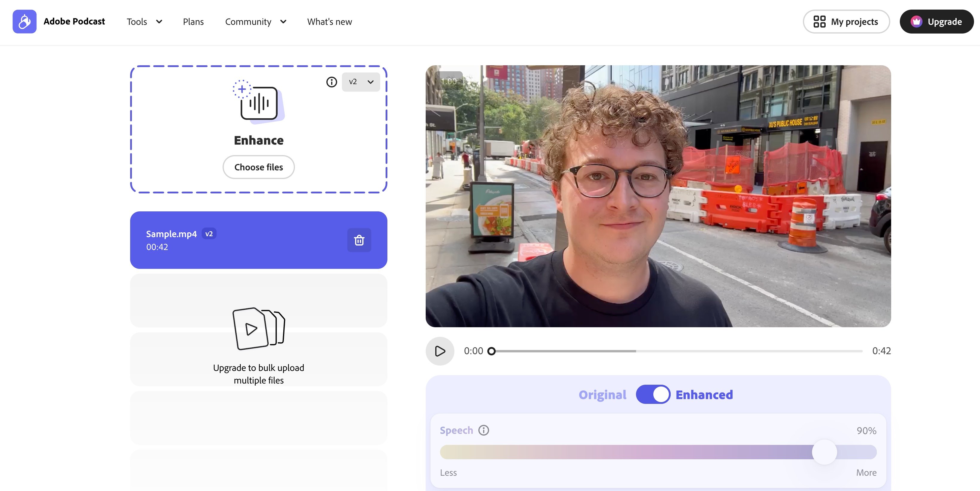Click the Adobe Podcast logo icon
980x491 pixels.
coord(24,22)
